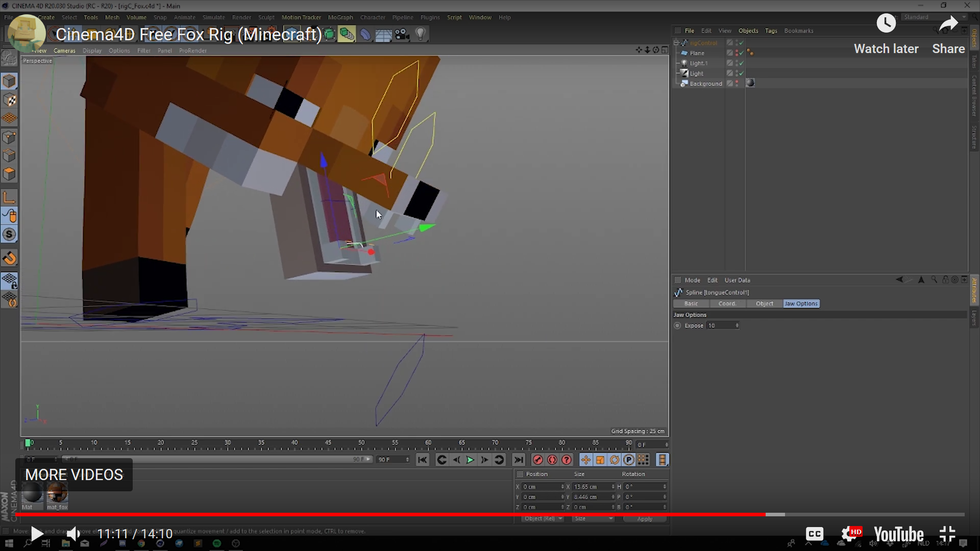
Task: Click the Expose value field
Action: 723,325
